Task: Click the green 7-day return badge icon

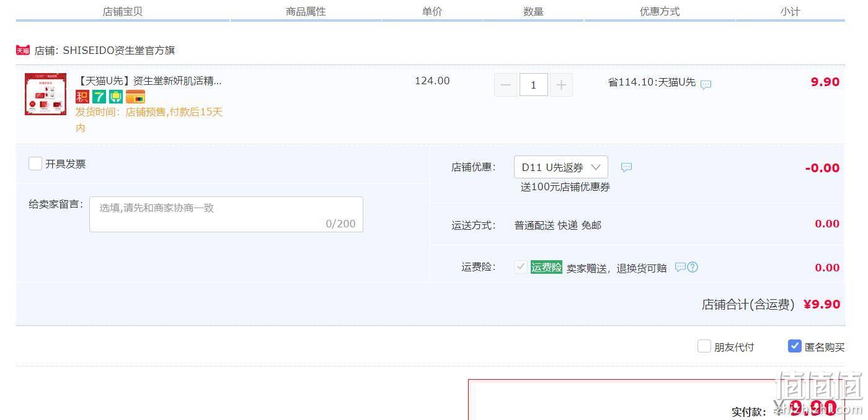Action: 99,97
